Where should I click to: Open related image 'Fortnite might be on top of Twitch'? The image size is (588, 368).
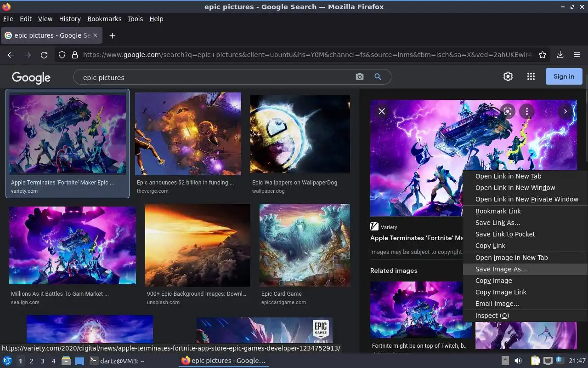[421, 310]
